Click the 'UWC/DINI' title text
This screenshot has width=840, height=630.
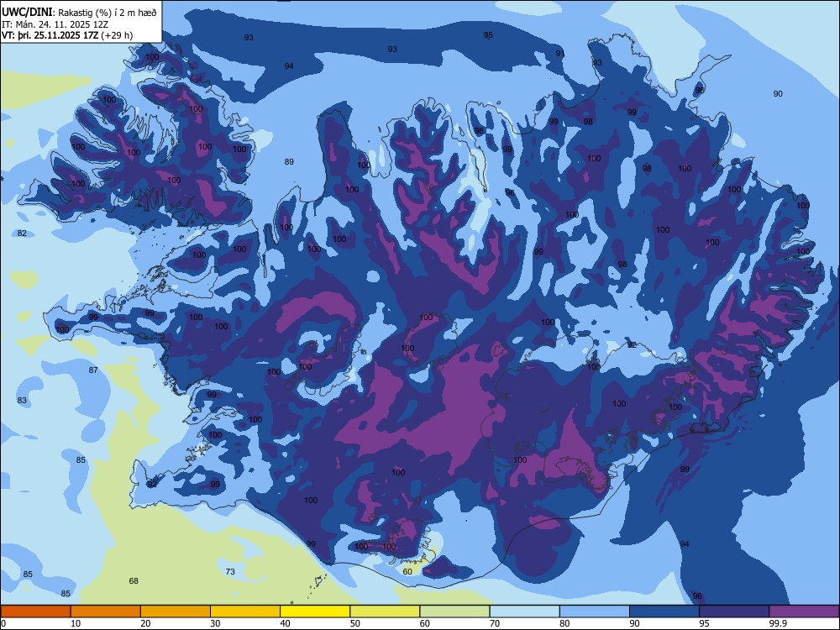click(27, 13)
